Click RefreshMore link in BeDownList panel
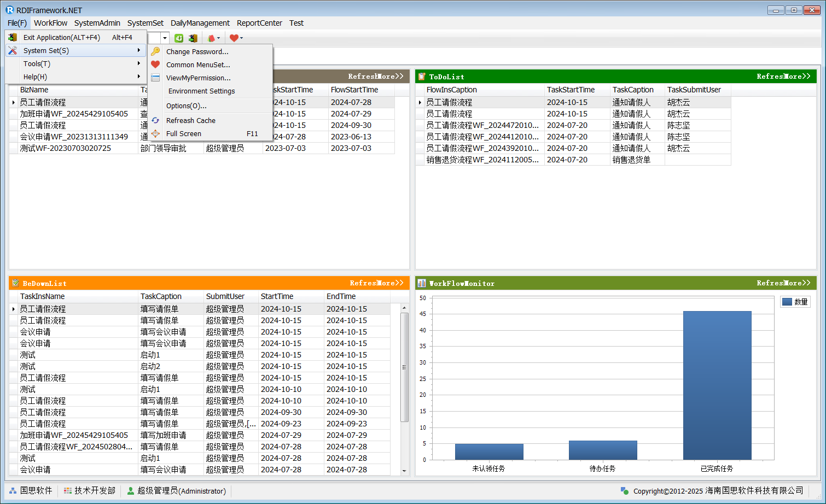 click(x=376, y=283)
